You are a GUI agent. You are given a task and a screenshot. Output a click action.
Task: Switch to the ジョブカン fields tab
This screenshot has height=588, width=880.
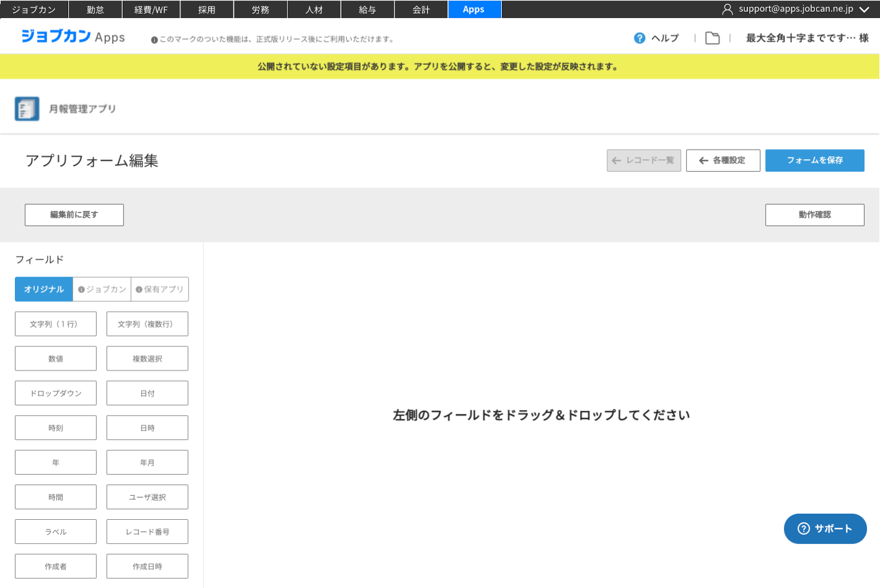(102, 289)
